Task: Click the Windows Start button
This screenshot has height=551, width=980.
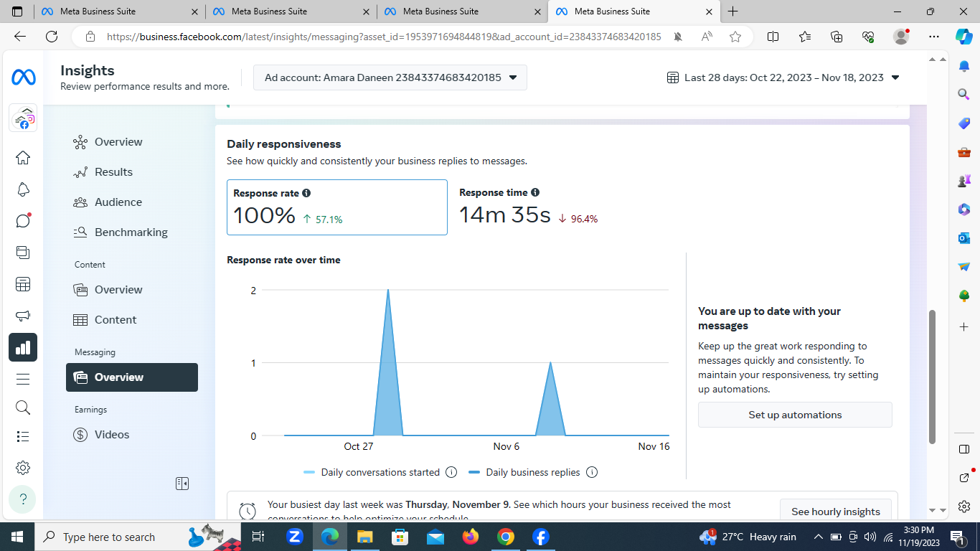Action: pos(17,537)
